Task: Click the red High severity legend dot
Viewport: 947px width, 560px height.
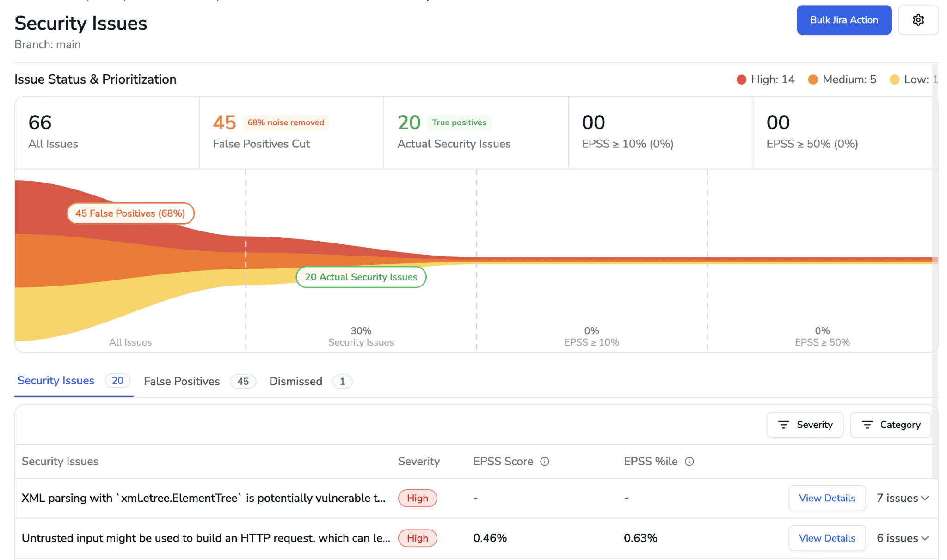Action: (741, 79)
